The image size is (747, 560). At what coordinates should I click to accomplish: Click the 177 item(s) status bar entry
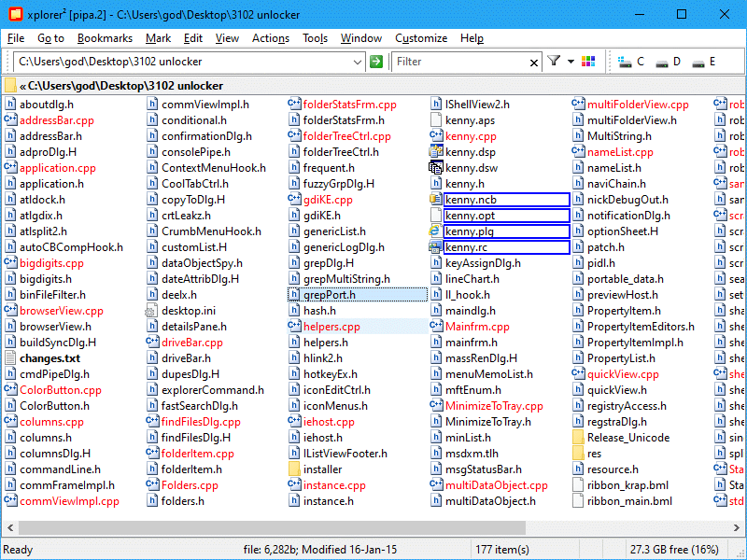(502, 550)
